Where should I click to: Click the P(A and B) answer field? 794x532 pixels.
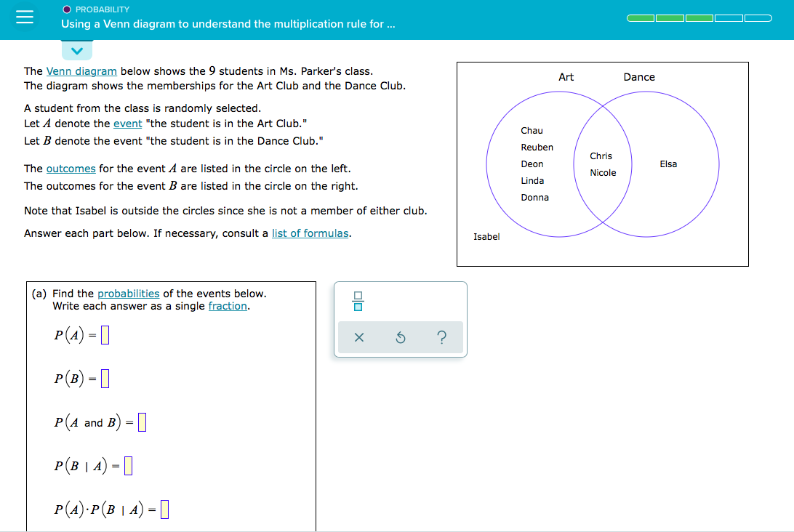[x=143, y=422]
